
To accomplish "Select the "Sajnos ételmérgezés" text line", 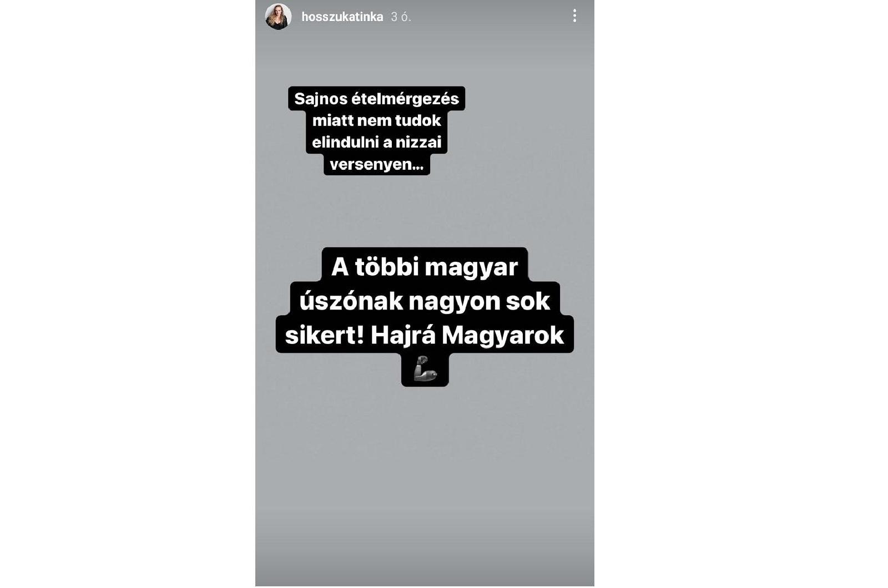I will 376,99.
